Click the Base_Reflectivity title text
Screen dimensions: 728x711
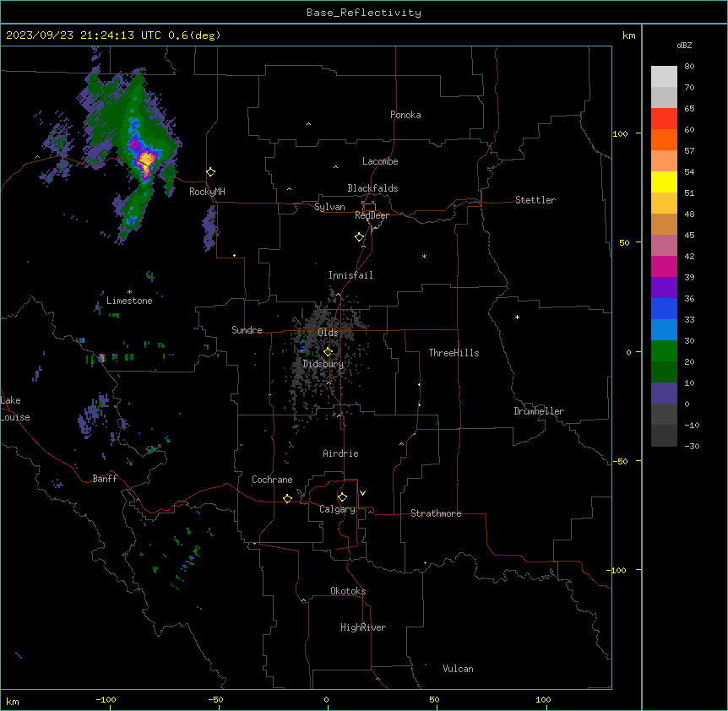click(x=364, y=13)
